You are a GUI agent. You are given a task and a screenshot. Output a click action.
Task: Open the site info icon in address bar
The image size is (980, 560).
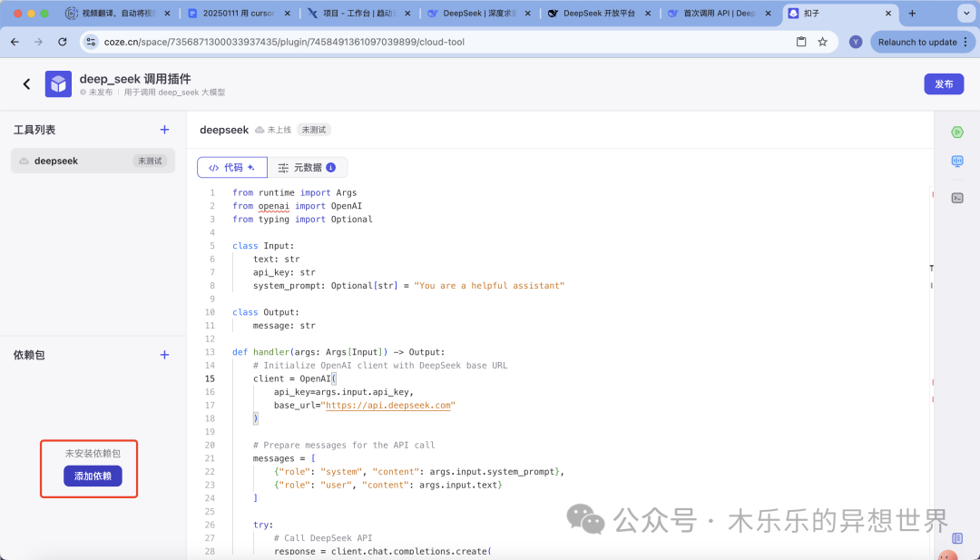[92, 42]
